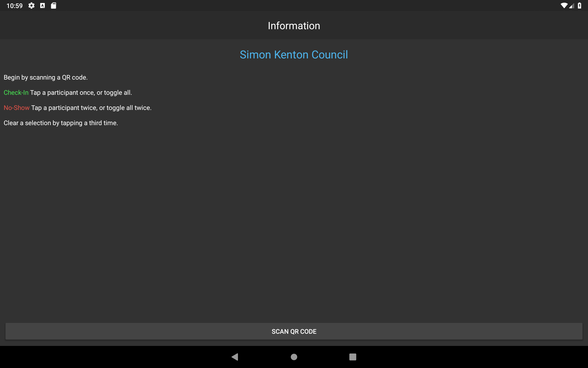Tap the SD card status icon

click(54, 6)
